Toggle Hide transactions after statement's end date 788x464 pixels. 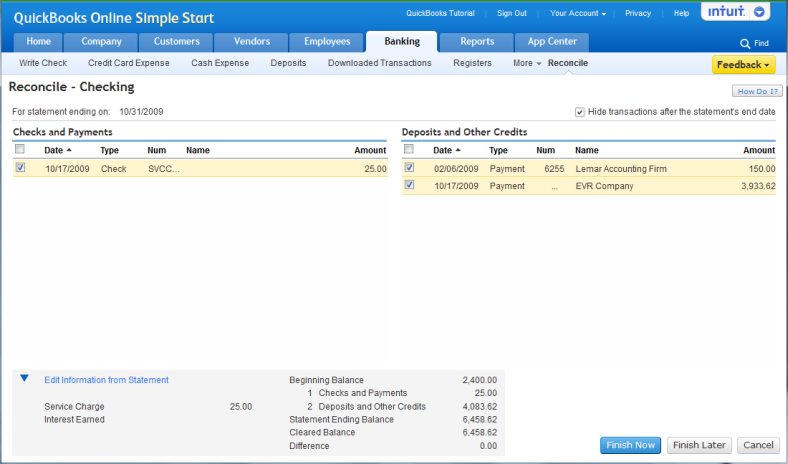(x=579, y=112)
